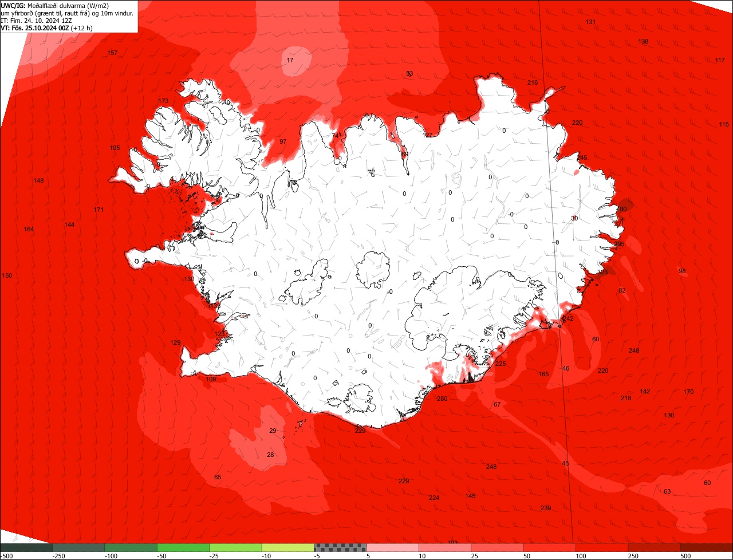
Task: Click the legend swatch between 25 and 50
Action: pos(498,547)
